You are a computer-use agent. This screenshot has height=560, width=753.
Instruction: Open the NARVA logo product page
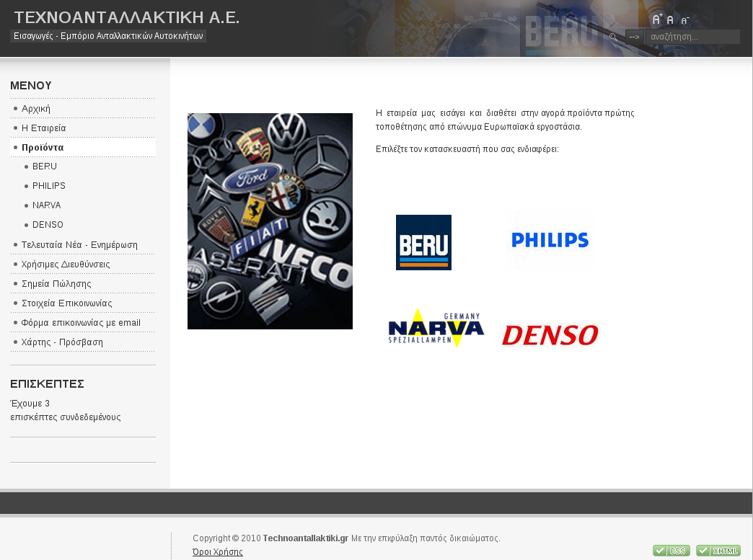[x=436, y=328]
